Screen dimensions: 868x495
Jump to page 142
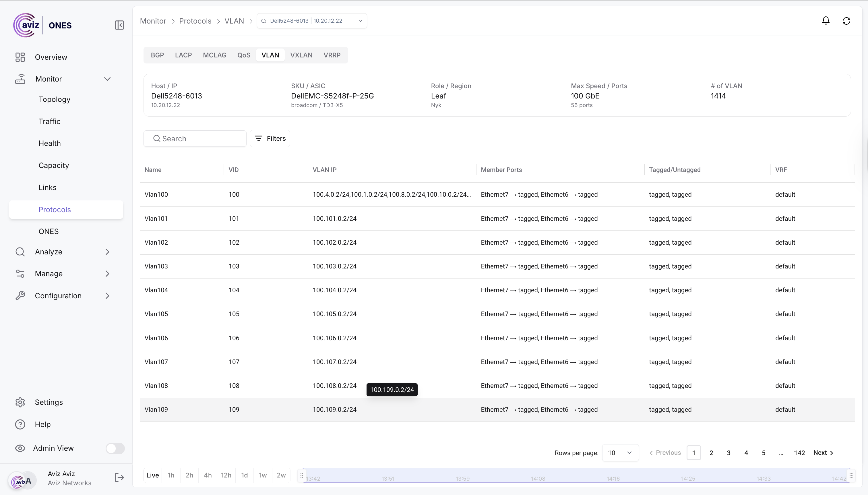(x=799, y=453)
